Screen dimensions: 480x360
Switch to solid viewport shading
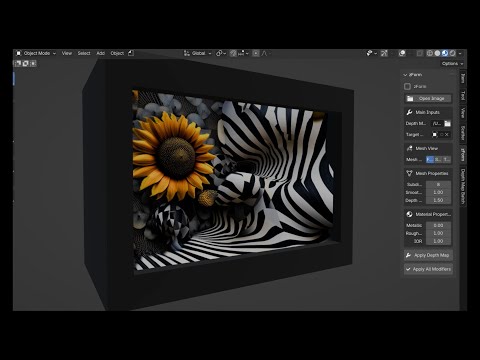click(437, 53)
